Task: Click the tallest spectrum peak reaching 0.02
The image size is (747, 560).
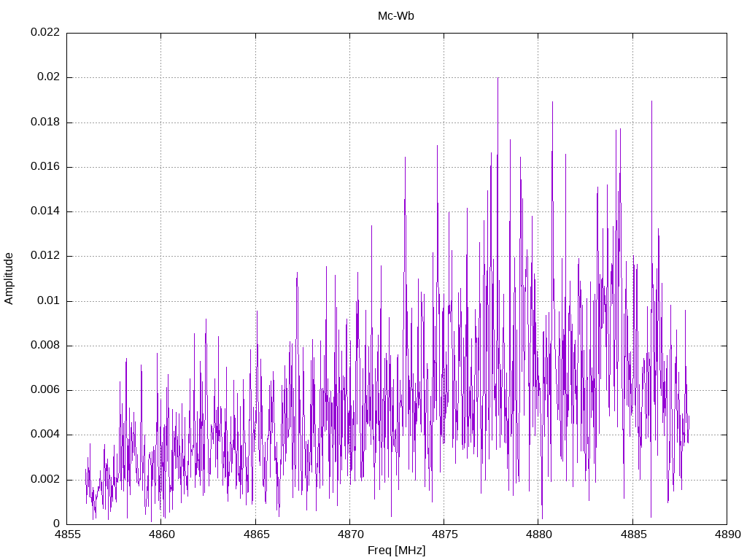Action: pyautogui.click(x=498, y=79)
